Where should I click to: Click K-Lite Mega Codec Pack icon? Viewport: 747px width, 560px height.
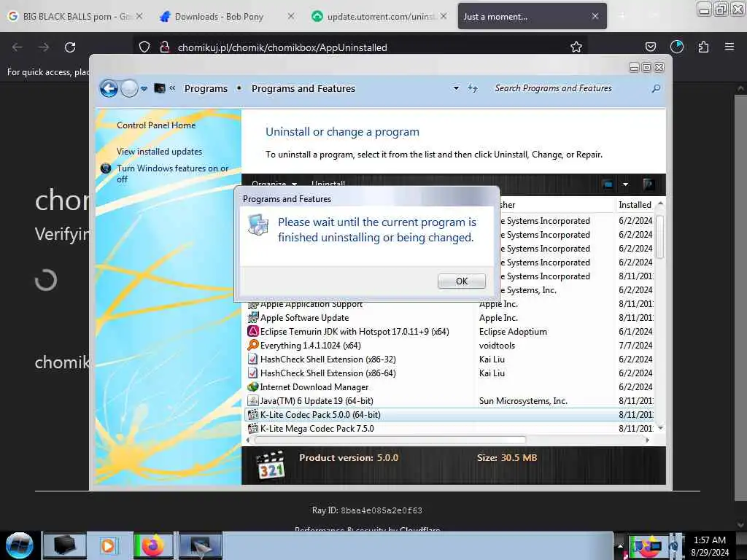tap(253, 428)
